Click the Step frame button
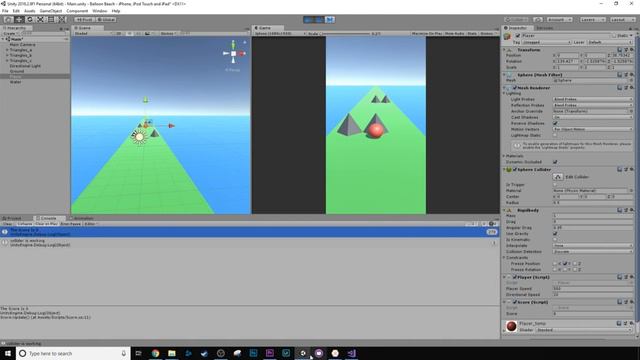640x360 pixels. [330, 20]
